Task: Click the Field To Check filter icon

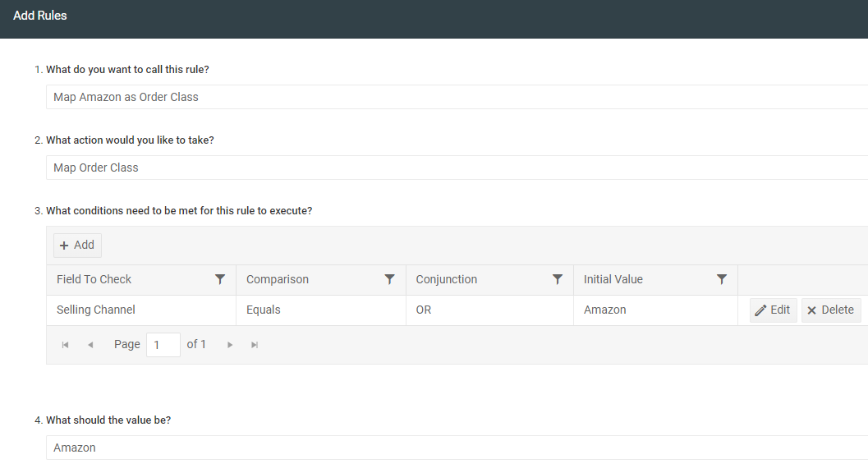Action: (220, 280)
